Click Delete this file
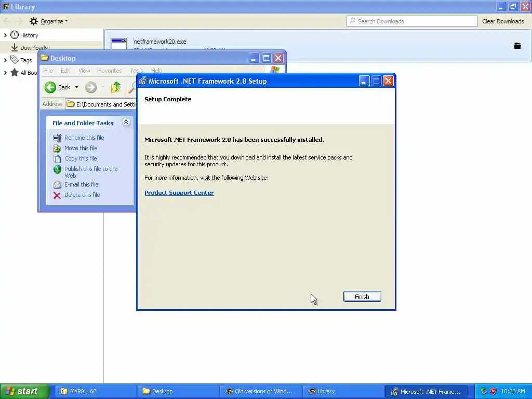This screenshot has width=532, height=399. (x=82, y=195)
